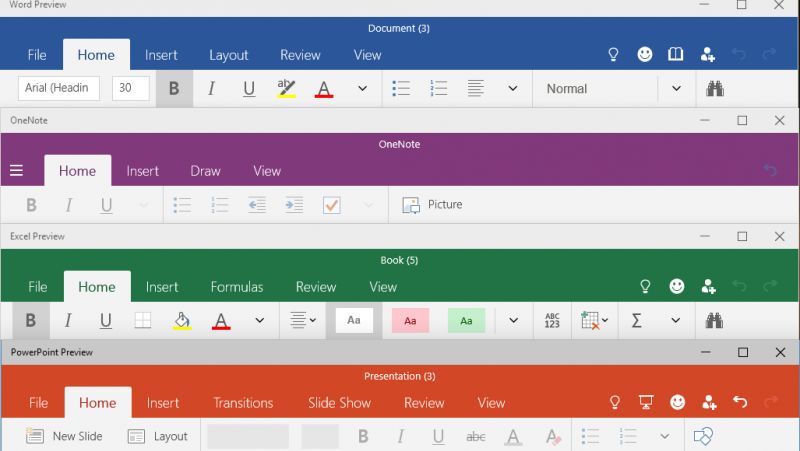Click the Undo arrow in PowerPoint
Viewport: 800px width, 451px height.
[740, 402]
